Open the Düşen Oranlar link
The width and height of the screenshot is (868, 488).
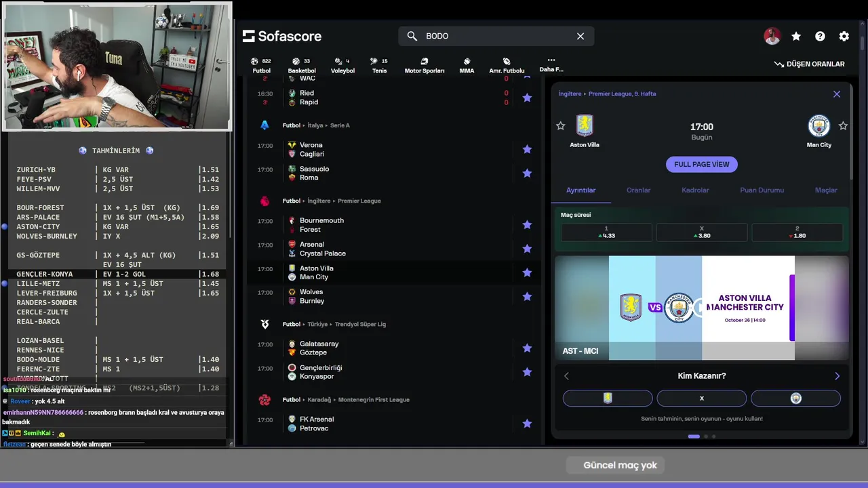pos(810,64)
